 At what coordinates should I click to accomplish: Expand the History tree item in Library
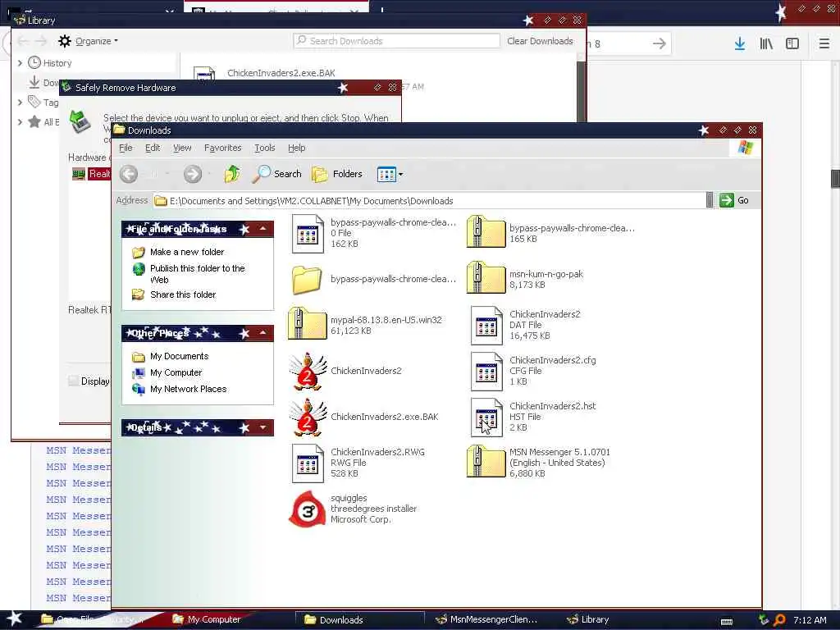[20, 62]
